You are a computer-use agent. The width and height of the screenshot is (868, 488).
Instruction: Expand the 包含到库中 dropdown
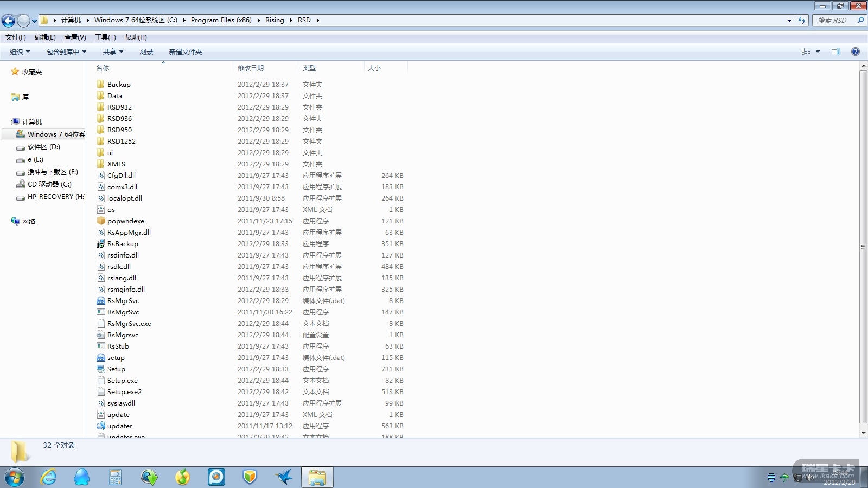click(x=66, y=52)
